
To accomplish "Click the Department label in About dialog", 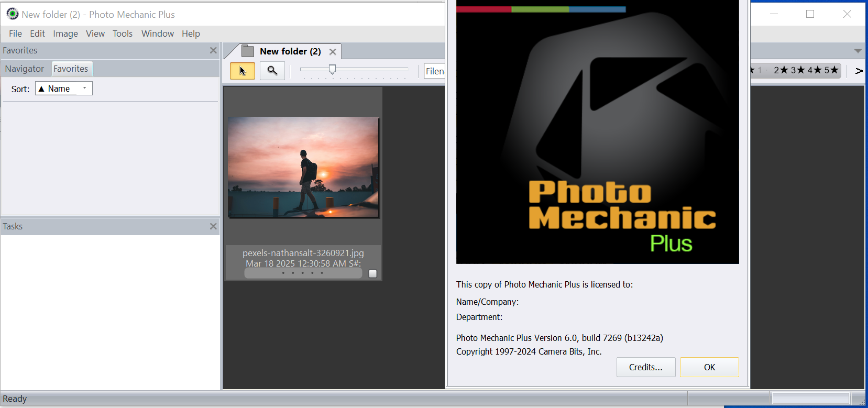I will (479, 317).
